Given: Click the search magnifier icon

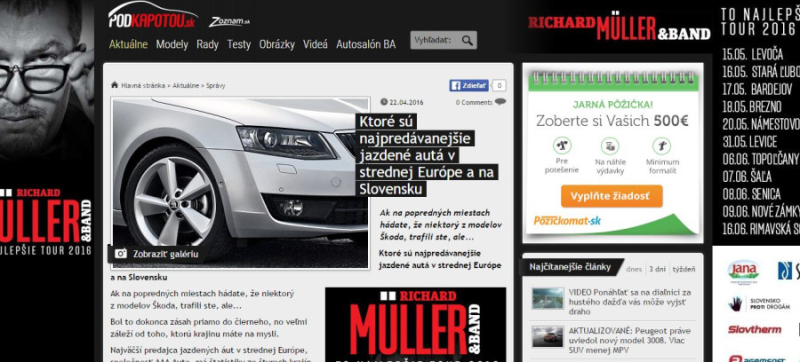Looking at the screenshot, I should (x=467, y=40).
